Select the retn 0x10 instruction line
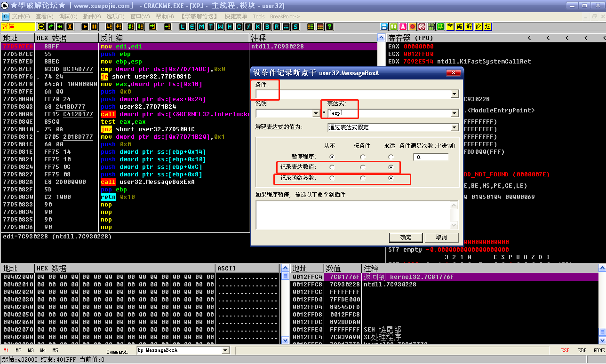This screenshot has width=606, height=364. coord(125,197)
